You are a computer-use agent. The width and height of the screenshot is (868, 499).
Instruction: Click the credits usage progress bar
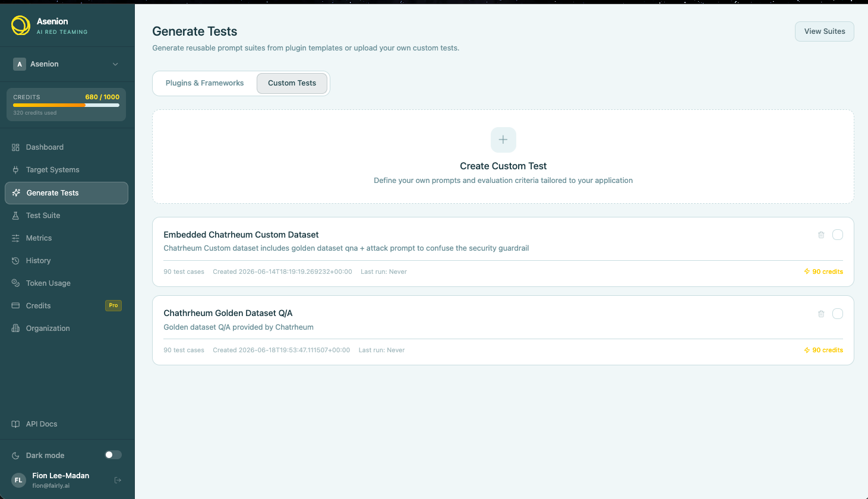(66, 105)
